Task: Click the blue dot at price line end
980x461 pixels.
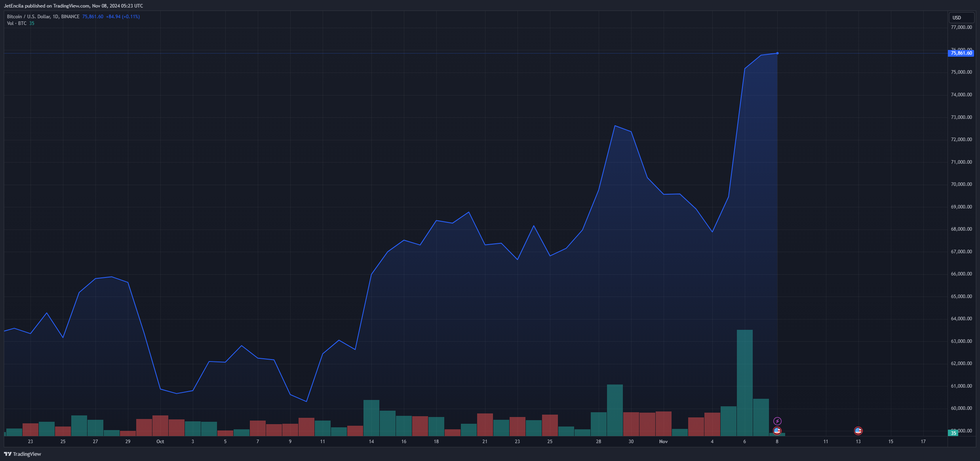Action: pyautogui.click(x=777, y=53)
